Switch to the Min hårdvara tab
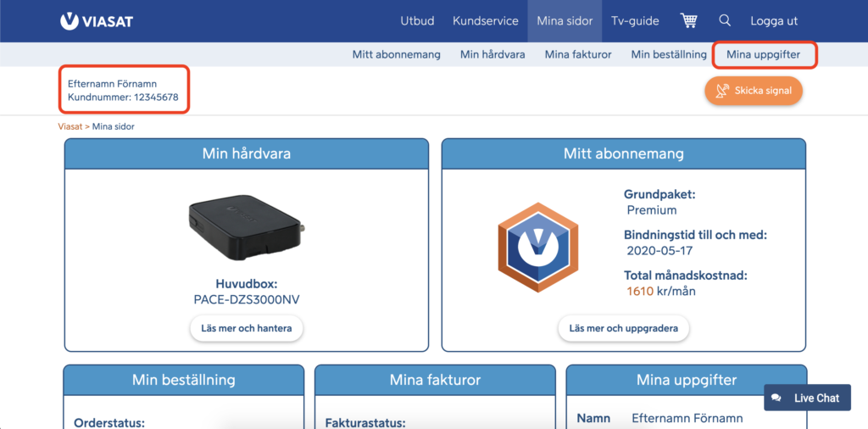This screenshot has width=868, height=429. [x=492, y=55]
